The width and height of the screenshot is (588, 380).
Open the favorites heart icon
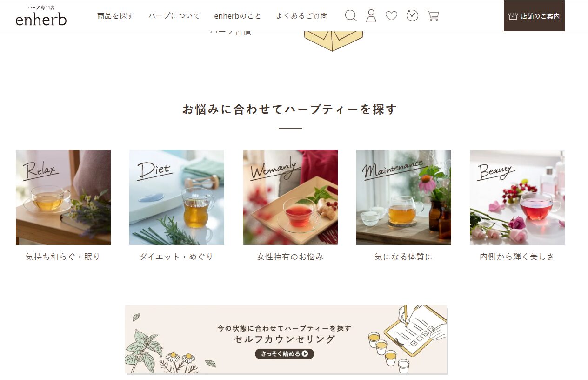(392, 16)
